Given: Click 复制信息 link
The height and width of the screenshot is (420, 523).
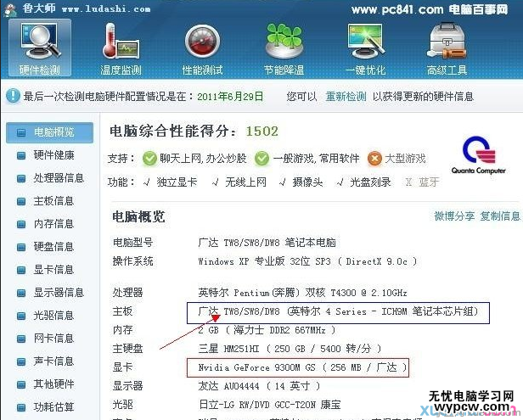Looking at the screenshot, I should 500,216.
